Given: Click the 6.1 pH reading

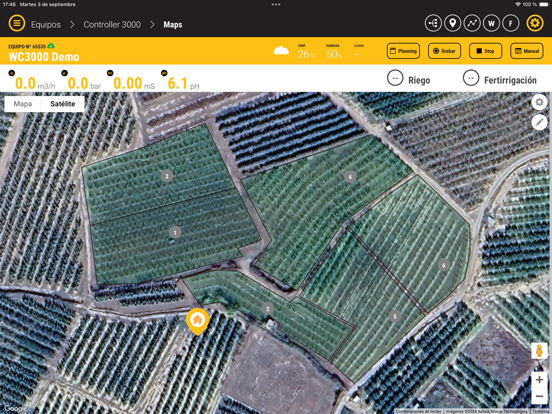Looking at the screenshot, I should [183, 83].
